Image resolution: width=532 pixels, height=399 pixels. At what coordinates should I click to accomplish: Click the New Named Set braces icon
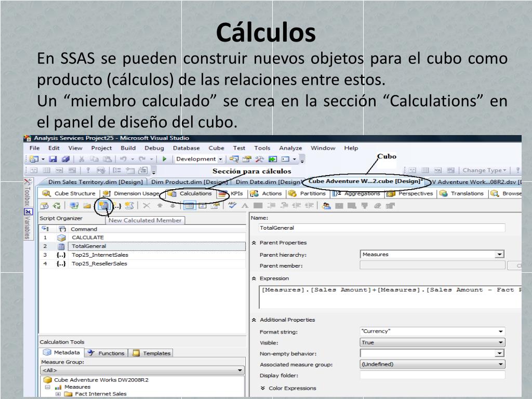pos(117,206)
